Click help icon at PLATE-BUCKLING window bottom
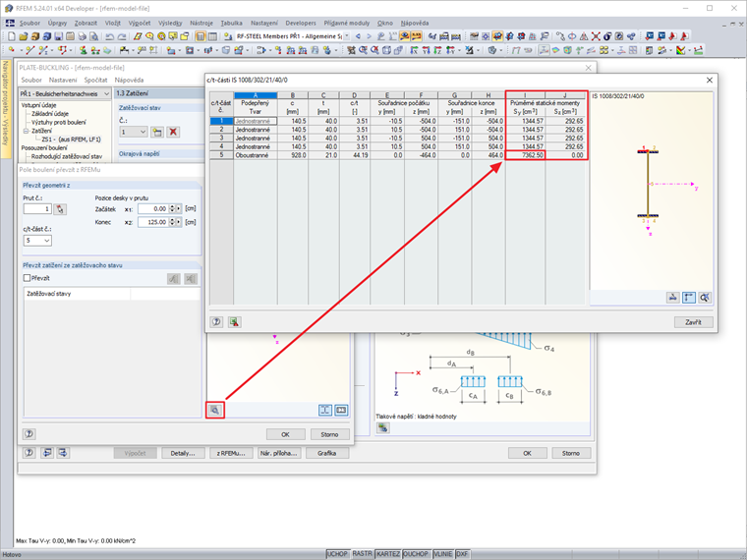747x560 pixels. (29, 453)
